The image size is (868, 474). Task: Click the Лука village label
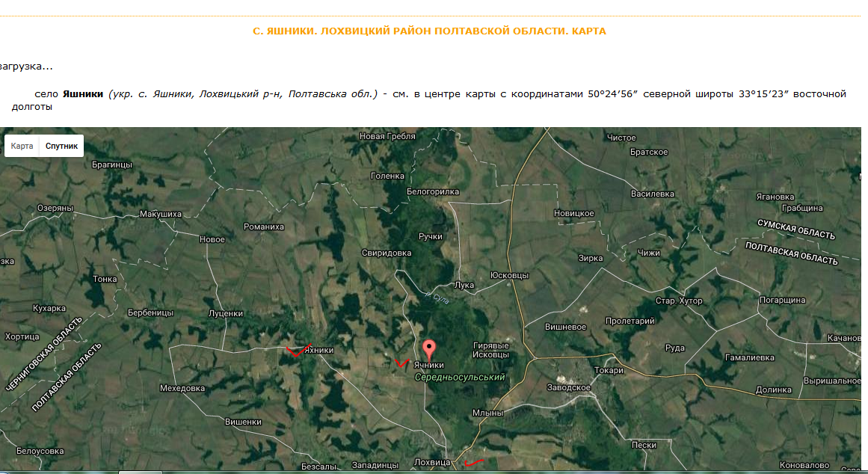click(x=464, y=285)
